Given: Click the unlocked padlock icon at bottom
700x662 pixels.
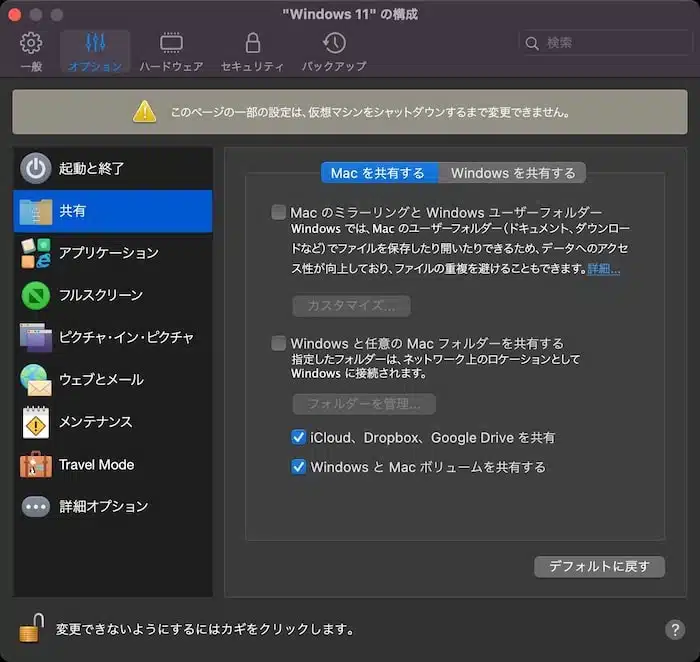Looking at the screenshot, I should pyautogui.click(x=32, y=627).
